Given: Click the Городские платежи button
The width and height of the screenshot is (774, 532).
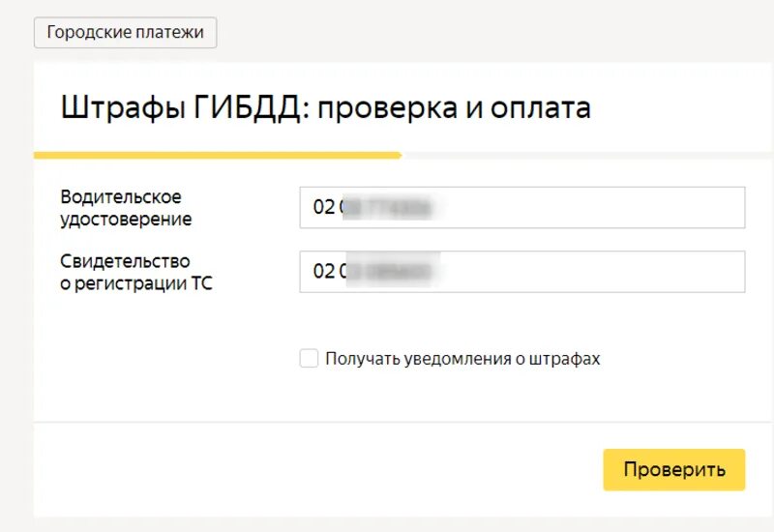Looking at the screenshot, I should [125, 32].
